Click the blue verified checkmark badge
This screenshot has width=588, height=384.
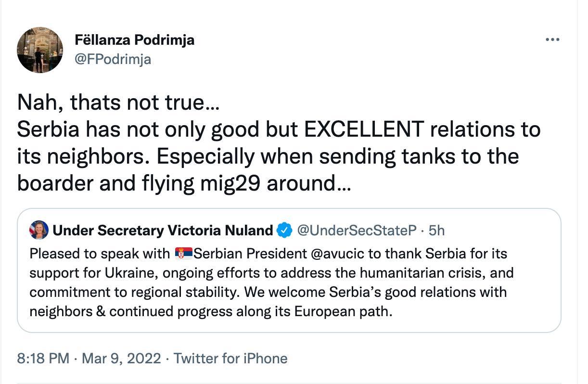(x=285, y=230)
